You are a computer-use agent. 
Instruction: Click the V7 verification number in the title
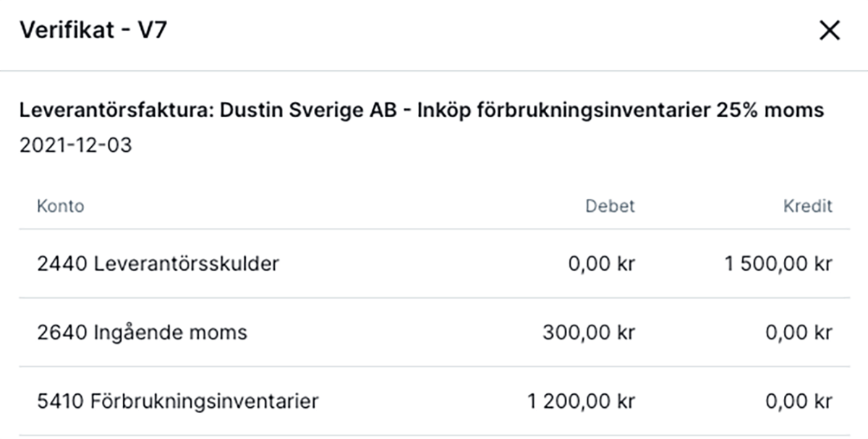point(152,30)
